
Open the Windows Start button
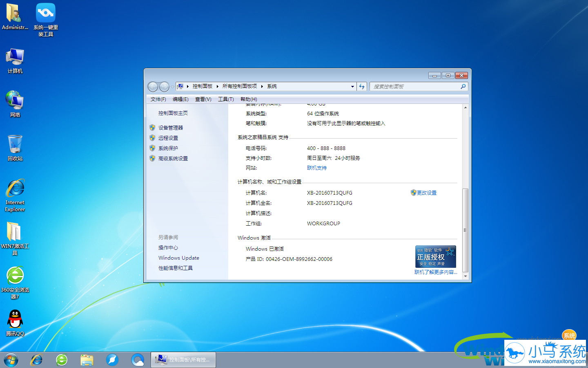[x=11, y=360]
